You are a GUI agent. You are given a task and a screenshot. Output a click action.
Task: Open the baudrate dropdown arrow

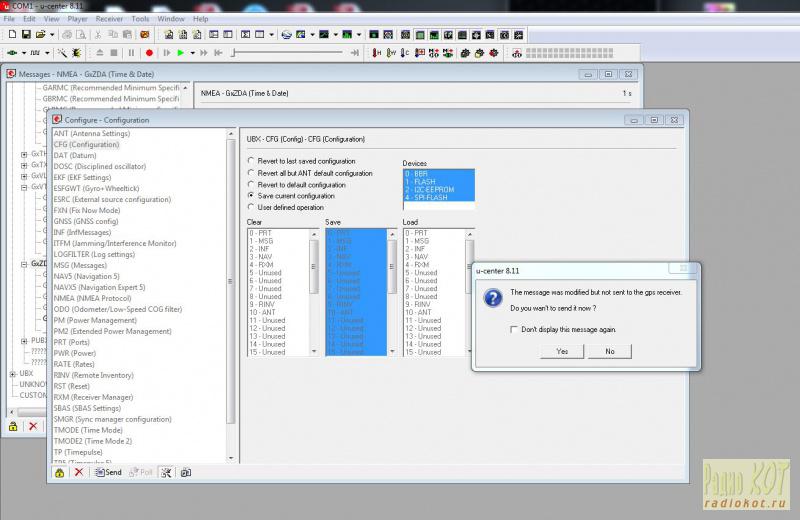(x=47, y=53)
